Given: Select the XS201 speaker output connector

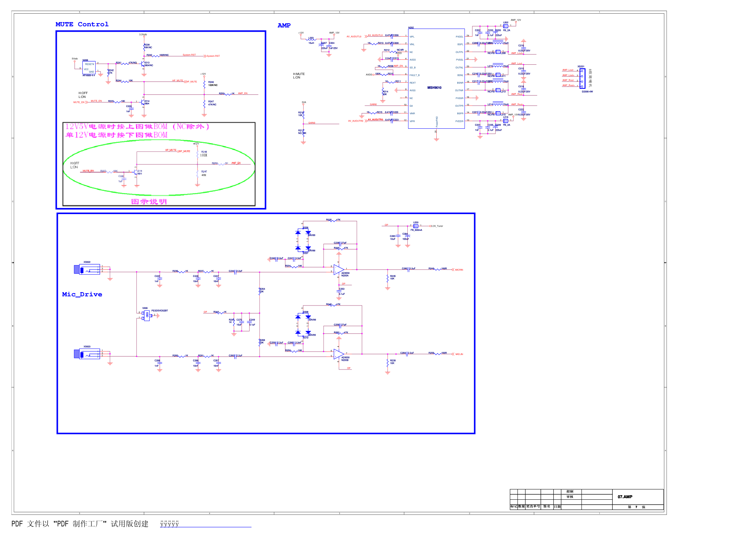Looking at the screenshot, I should pyautogui.click(x=582, y=78).
